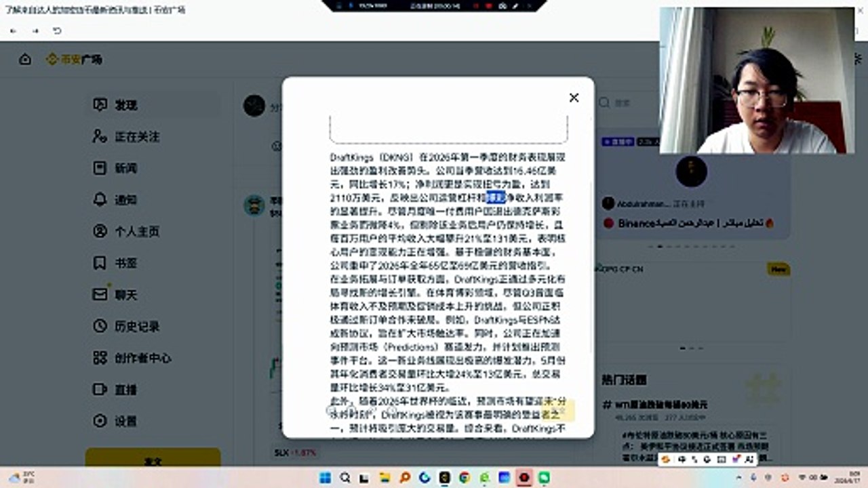Click the Discover icon next to 发现
The height and width of the screenshot is (488, 868).
tap(100, 105)
